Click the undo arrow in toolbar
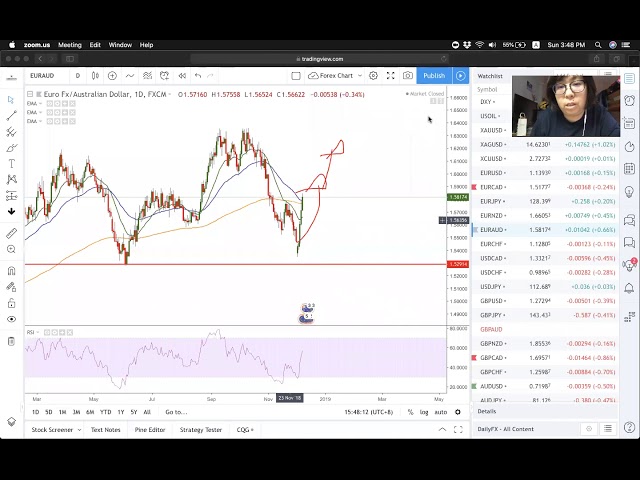 198,76
